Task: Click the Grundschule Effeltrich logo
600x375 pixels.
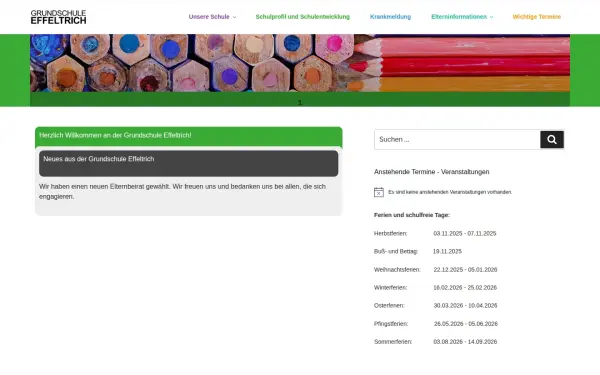Action: click(x=58, y=17)
